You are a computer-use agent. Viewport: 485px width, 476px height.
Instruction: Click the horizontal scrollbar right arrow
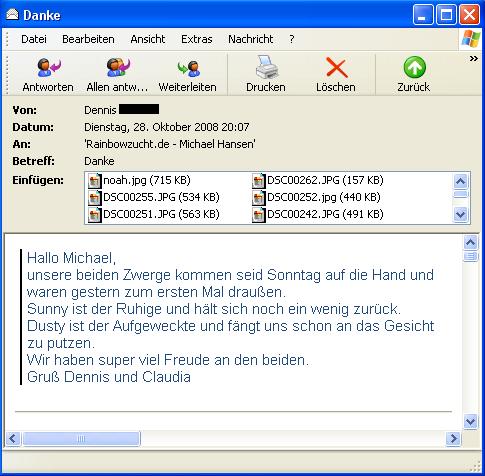(x=453, y=438)
